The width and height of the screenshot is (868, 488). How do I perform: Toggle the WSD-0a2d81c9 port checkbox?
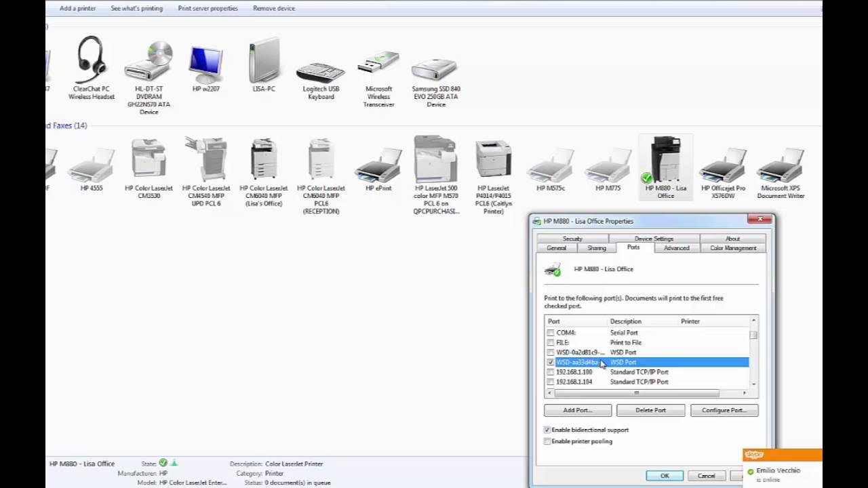coord(550,352)
